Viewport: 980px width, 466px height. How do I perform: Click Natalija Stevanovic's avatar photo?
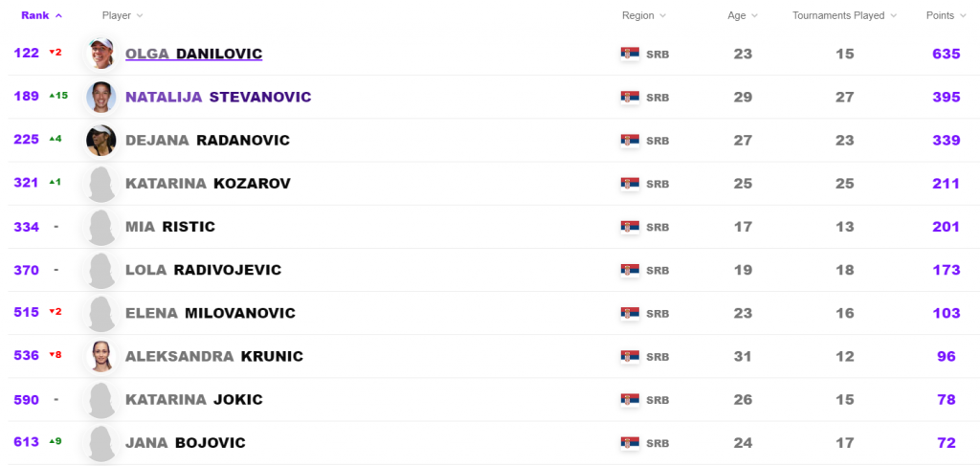pyautogui.click(x=101, y=97)
